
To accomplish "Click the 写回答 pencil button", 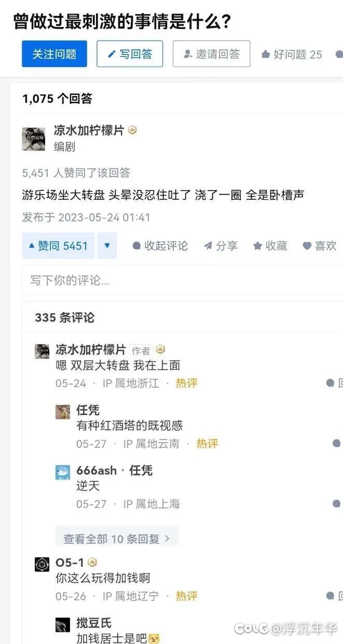I will click(x=130, y=54).
